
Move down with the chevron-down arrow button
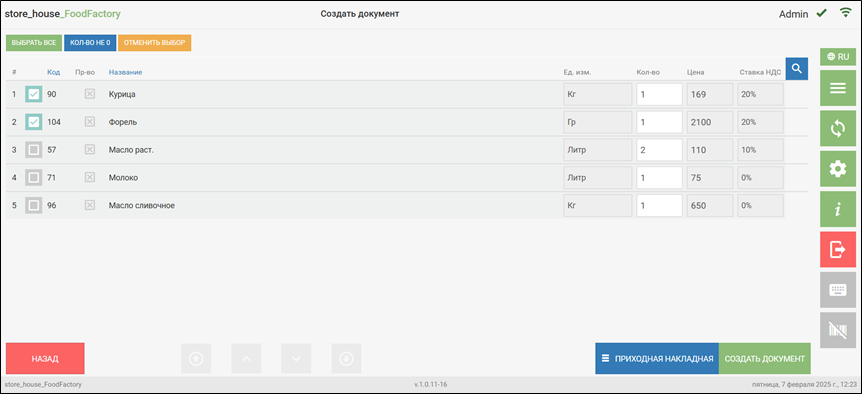[296, 359]
